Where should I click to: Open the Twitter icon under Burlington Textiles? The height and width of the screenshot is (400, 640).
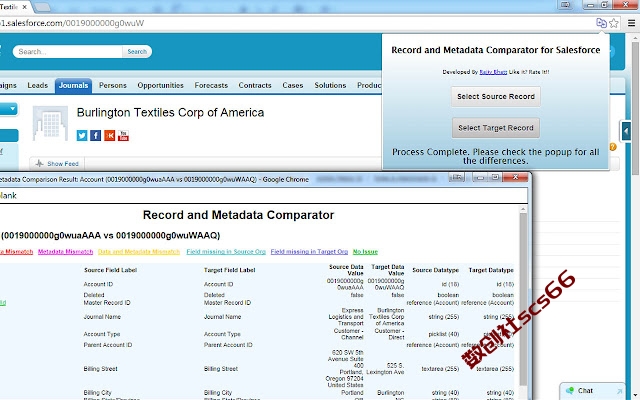pos(82,136)
